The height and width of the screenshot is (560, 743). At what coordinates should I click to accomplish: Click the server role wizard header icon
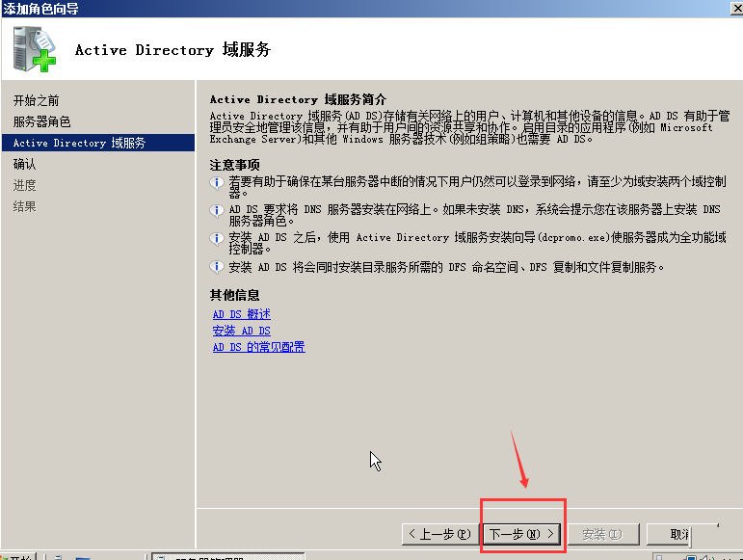[x=35, y=49]
